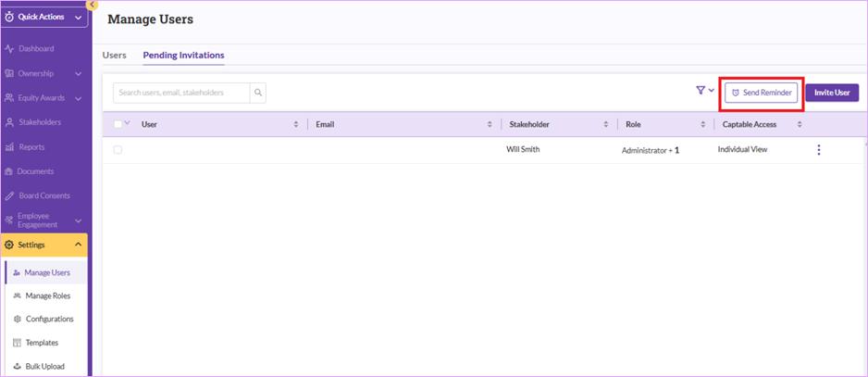The height and width of the screenshot is (377, 868).
Task: Click the Send Reminder button
Action: coord(762,94)
